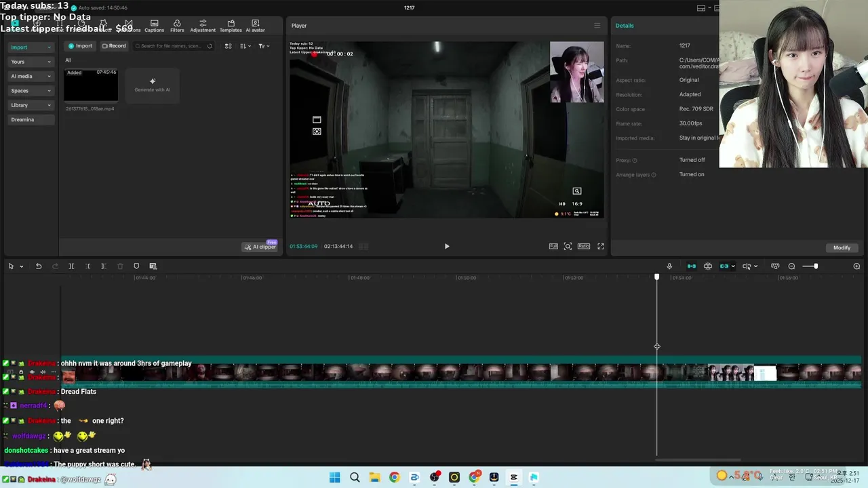Delete clip portion right of playhead
This screenshot has width=868, height=488.
click(104, 266)
